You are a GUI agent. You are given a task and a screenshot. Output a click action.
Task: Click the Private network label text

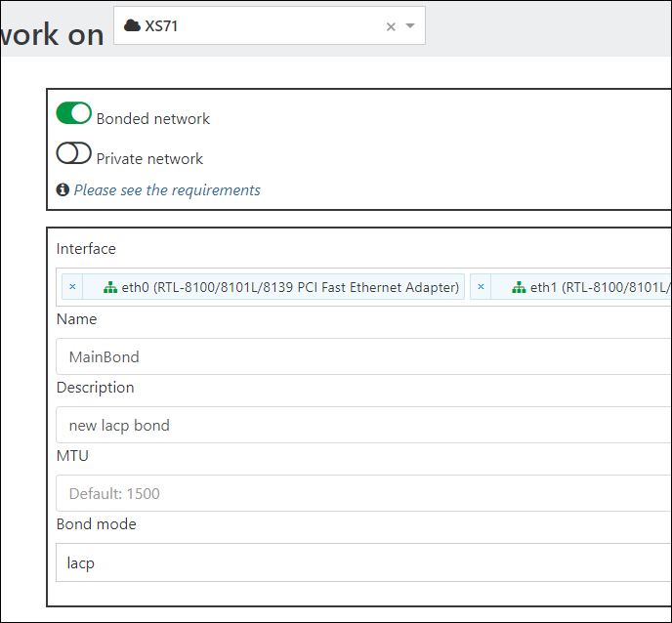tap(149, 159)
